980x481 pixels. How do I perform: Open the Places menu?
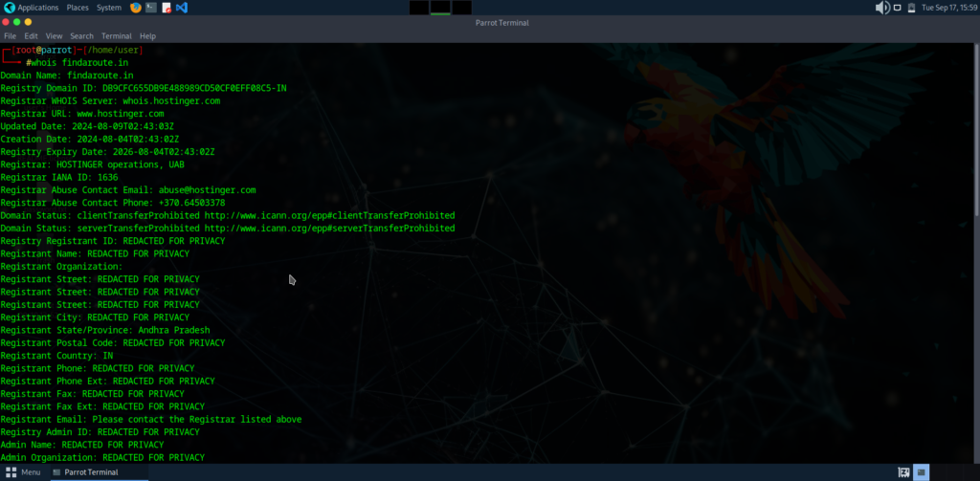[x=78, y=8]
